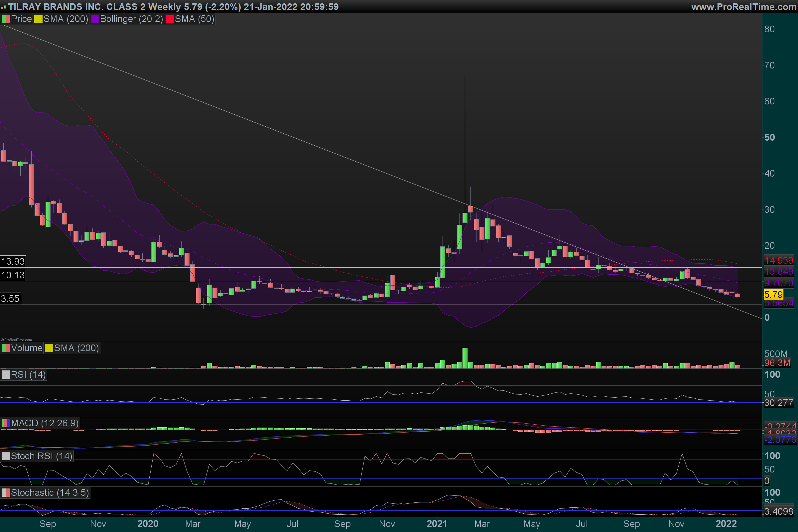Image resolution: width=798 pixels, height=532 pixels.
Task: Select the 3.55 horizontal line label
Action: (11, 299)
